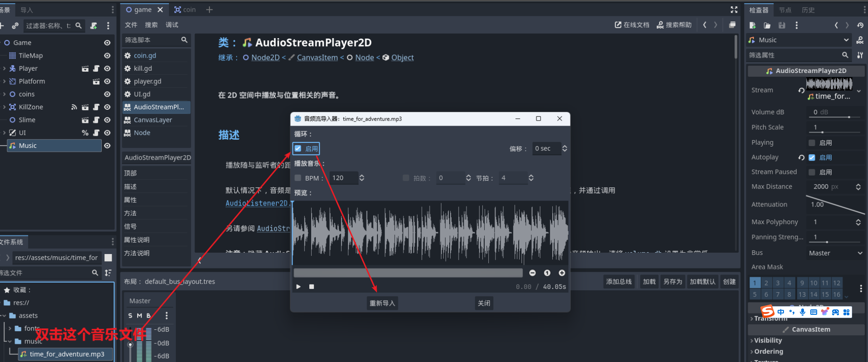Expand the Player node in scene tree
This screenshot has width=868, height=362.
4,68
